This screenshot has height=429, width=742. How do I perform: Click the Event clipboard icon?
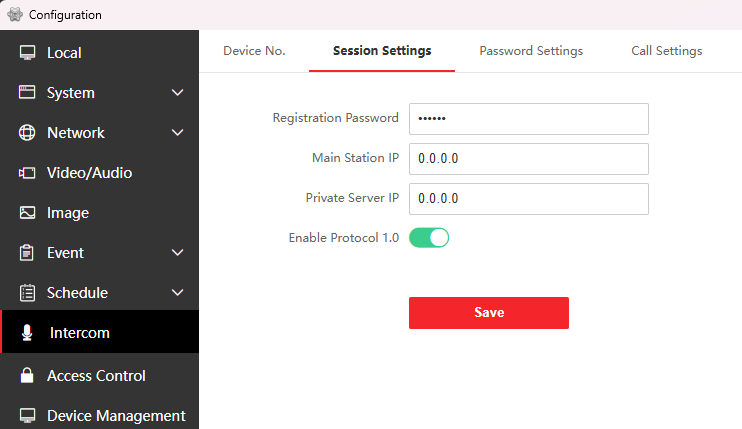(x=28, y=253)
